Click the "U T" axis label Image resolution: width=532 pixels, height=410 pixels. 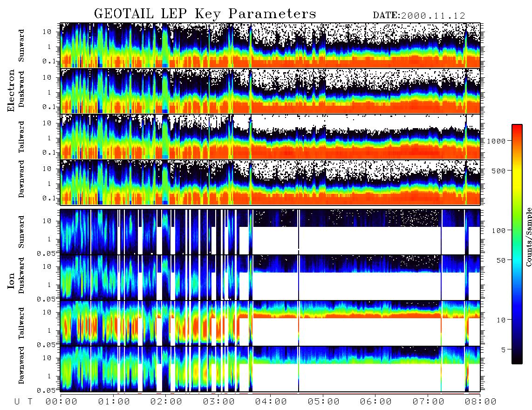click(23, 402)
